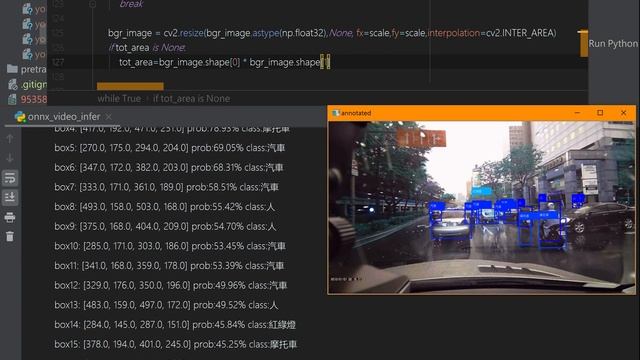Clear console with the trash icon
Viewport: 640px width, 360px height.
[x=10, y=237]
